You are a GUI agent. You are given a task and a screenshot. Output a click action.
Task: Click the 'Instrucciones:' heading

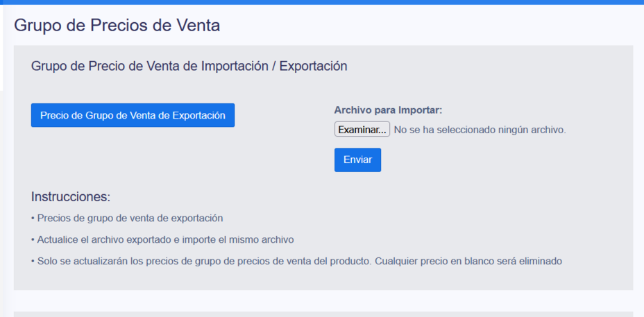click(71, 197)
